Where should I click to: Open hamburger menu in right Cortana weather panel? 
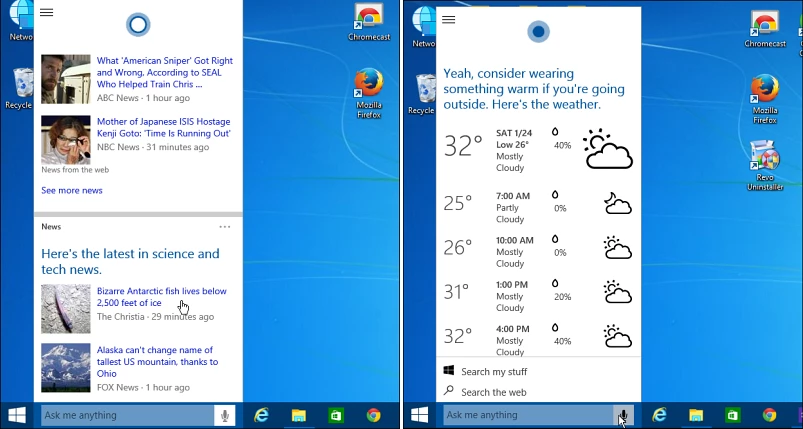coord(449,19)
